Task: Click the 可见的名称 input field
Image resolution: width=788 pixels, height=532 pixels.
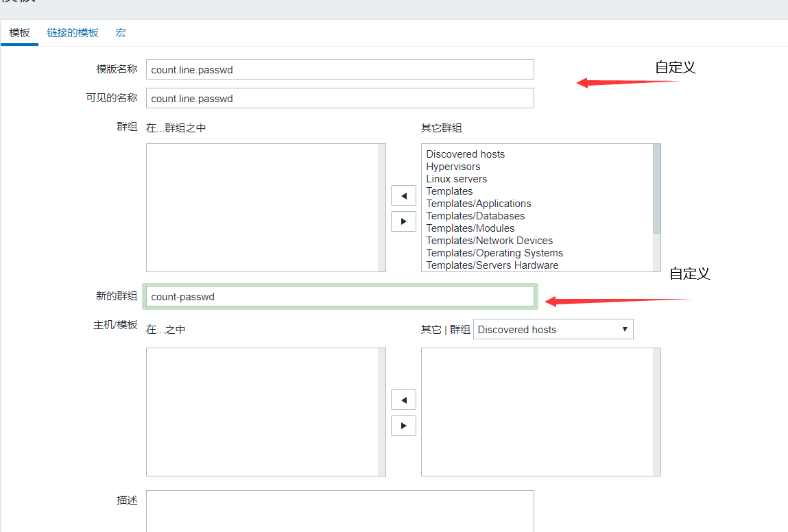Action: click(339, 98)
